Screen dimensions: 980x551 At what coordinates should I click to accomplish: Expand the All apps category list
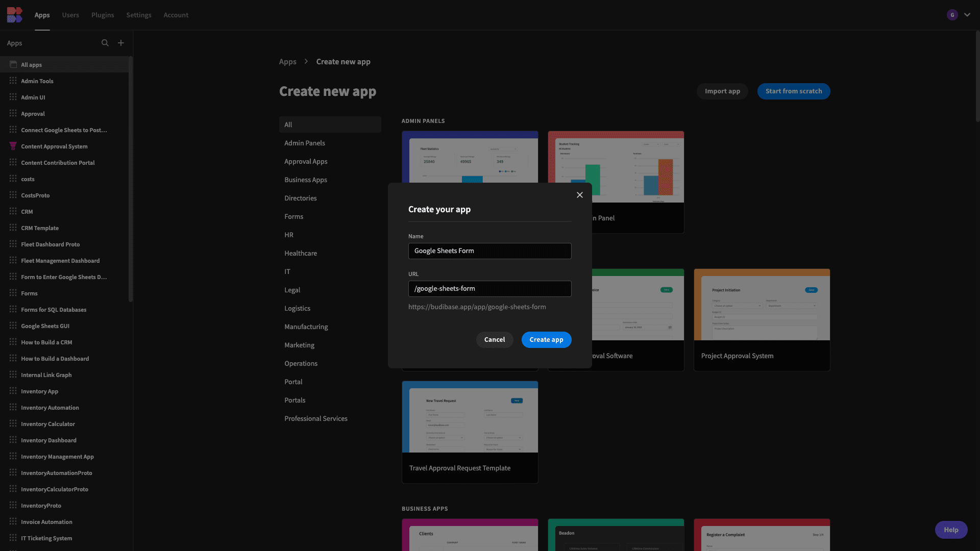click(x=32, y=65)
